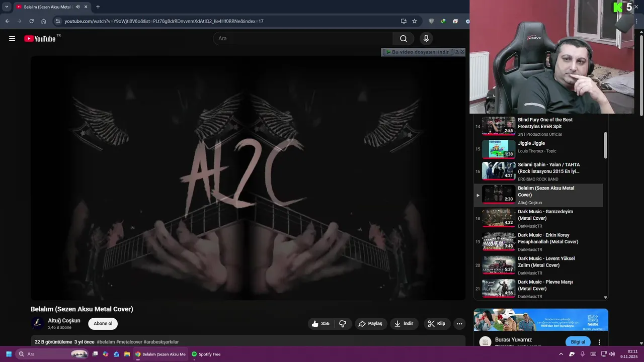The width and height of the screenshot is (644, 362).
Task: Open the YouTube hamburger guide menu
Action: 12,39
